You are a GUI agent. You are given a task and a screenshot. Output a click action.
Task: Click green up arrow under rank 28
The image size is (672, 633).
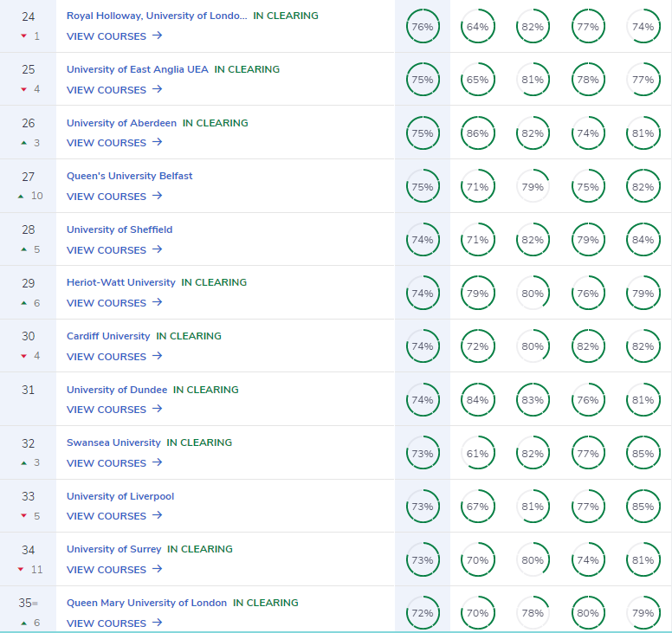click(24, 249)
